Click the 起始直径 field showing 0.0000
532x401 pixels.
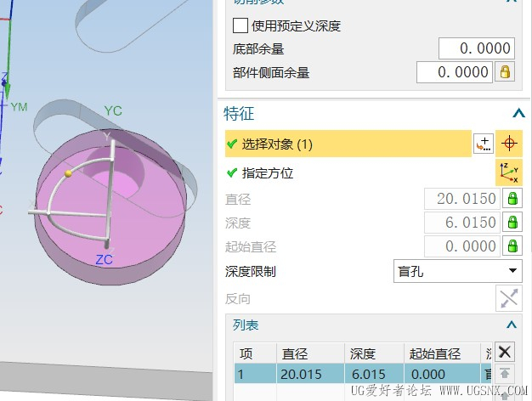pyautogui.click(x=461, y=246)
